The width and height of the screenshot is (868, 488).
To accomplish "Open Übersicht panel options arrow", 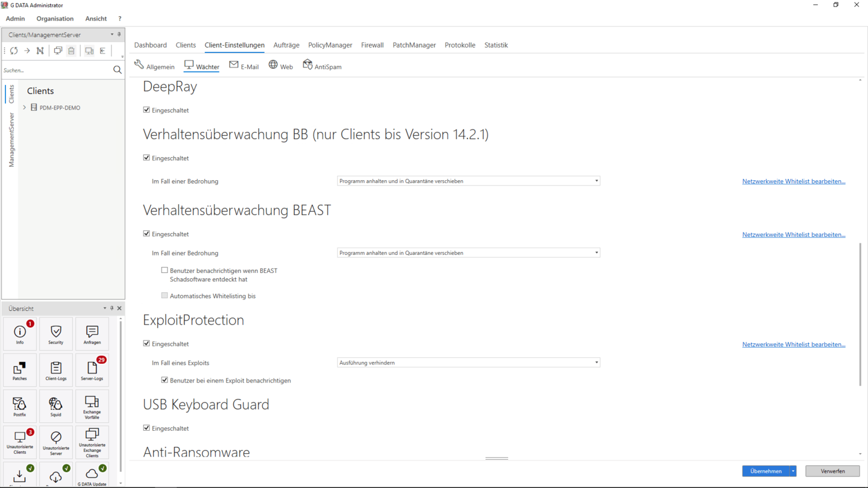I will [x=104, y=308].
